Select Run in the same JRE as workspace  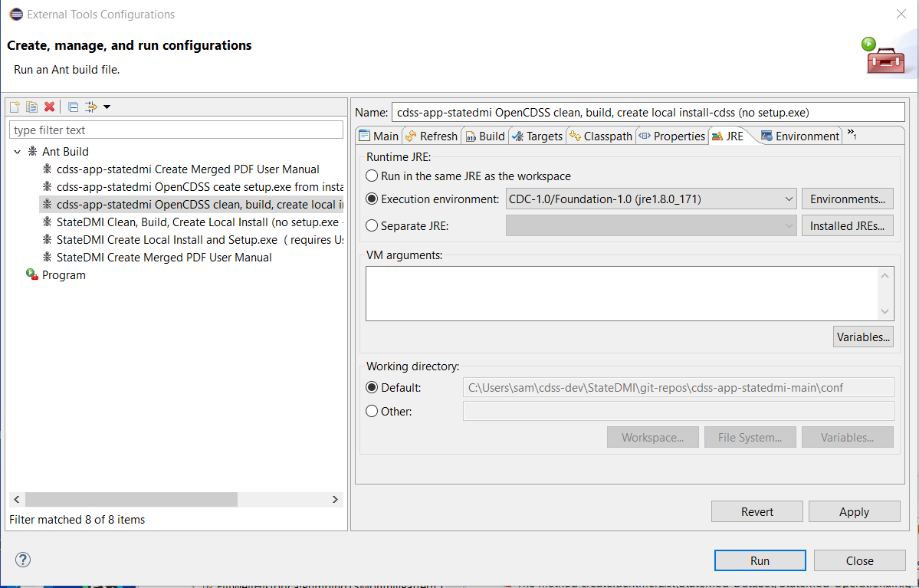(x=372, y=176)
